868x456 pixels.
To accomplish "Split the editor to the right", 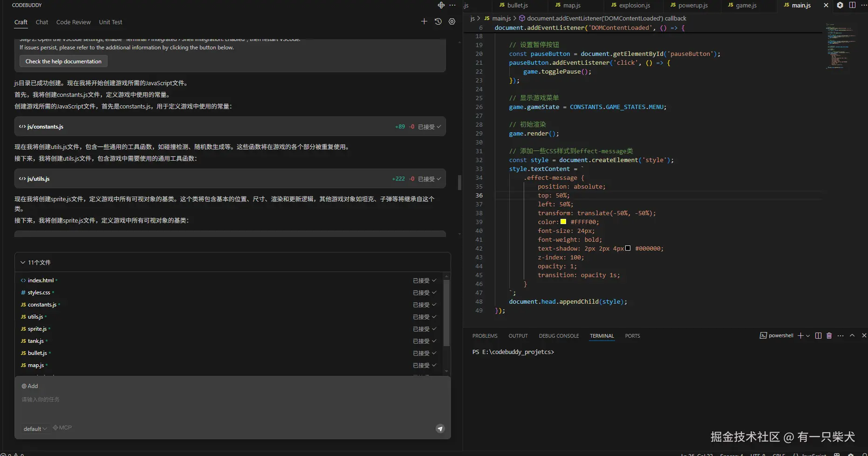I will click(x=852, y=5).
